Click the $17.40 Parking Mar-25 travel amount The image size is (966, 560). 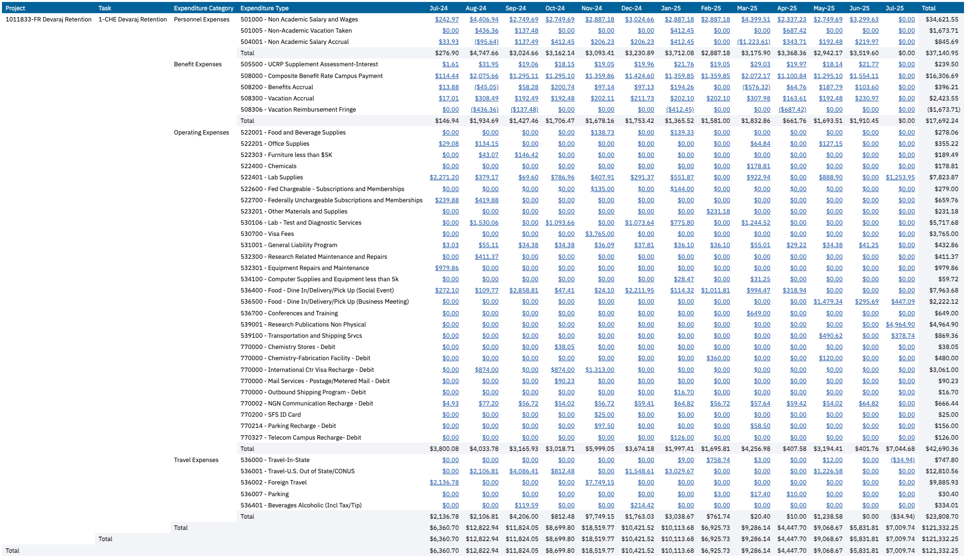pos(760,494)
